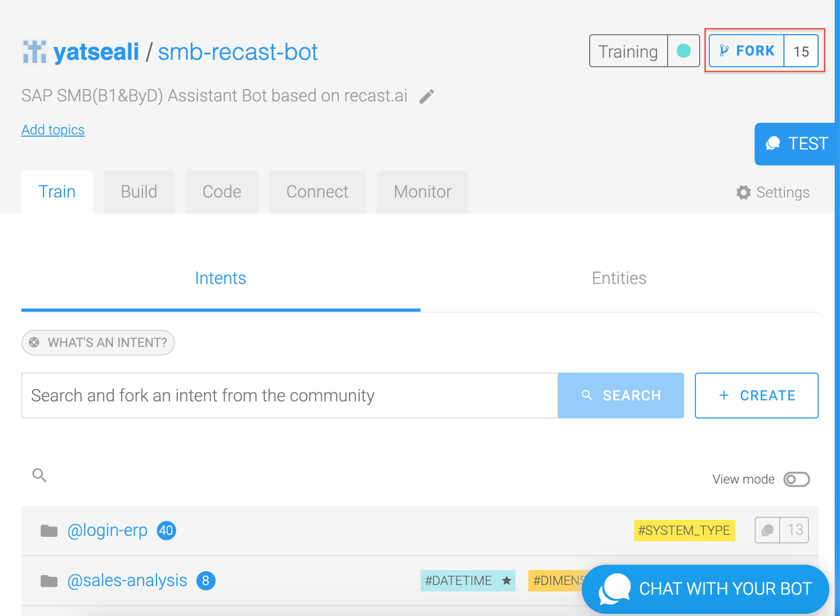Open the @login-erp intent
840x616 pixels.
point(107,531)
